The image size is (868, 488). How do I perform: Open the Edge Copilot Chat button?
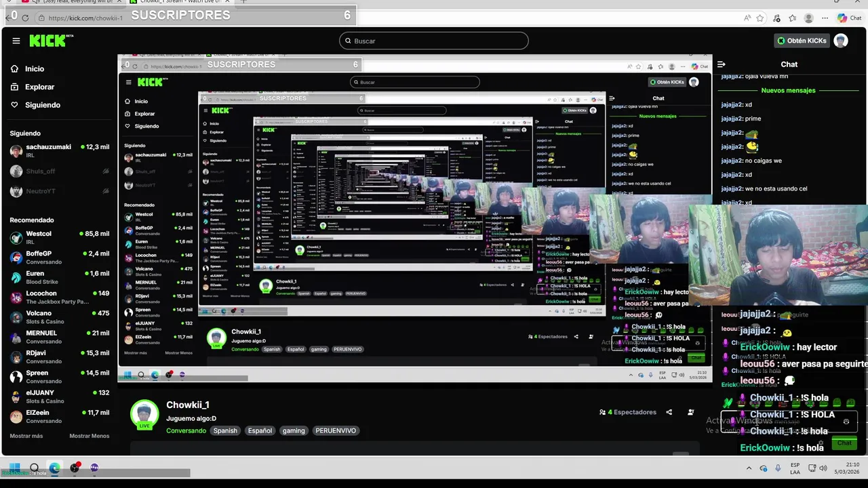click(x=850, y=18)
